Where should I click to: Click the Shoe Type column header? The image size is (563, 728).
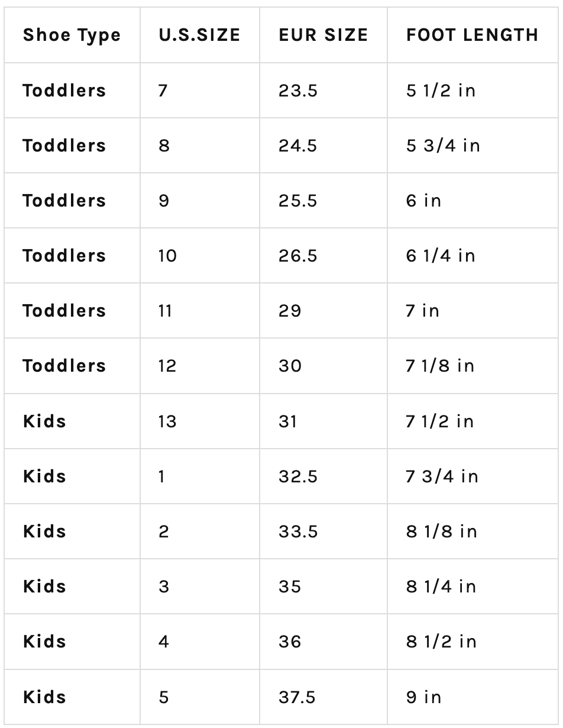click(x=72, y=35)
